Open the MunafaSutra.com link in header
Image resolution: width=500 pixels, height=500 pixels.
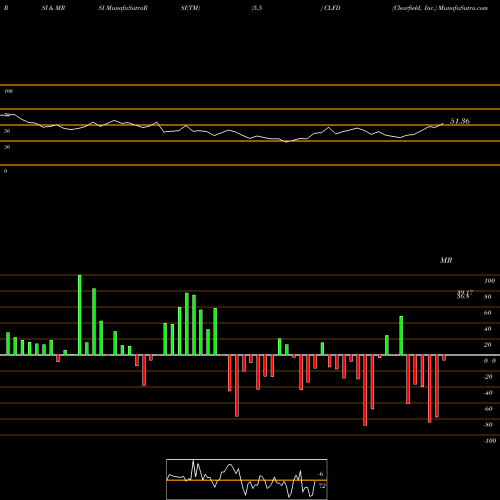point(463,8)
